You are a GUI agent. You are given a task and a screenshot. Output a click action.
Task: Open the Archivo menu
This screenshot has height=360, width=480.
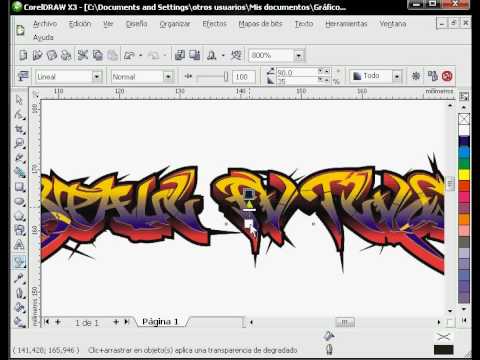pos(45,24)
